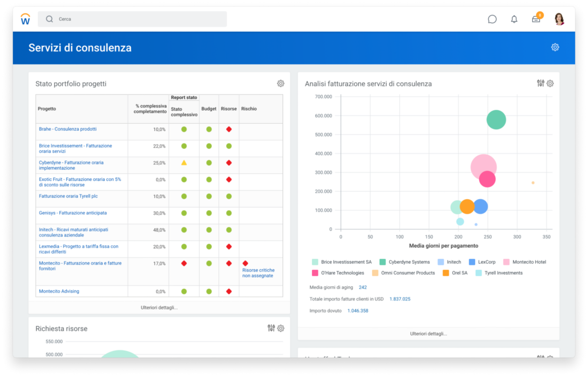This screenshot has height=377, width=588.
Task: Open the Workday home logo
Action: pyautogui.click(x=25, y=19)
